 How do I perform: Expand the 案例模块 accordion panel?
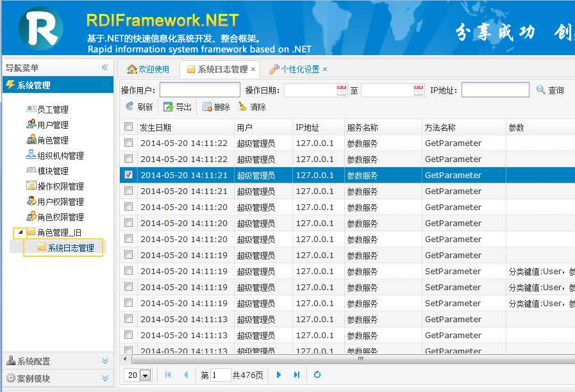pyautogui.click(x=58, y=378)
